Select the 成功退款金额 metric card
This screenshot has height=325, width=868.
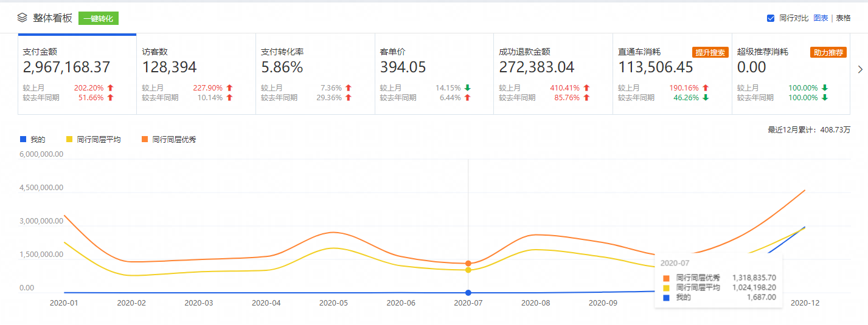553,74
